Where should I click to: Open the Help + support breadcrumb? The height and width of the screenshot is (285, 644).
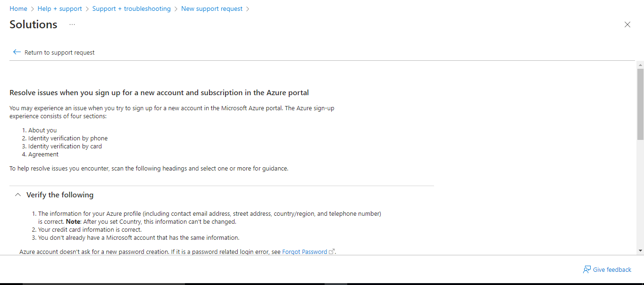click(x=59, y=8)
